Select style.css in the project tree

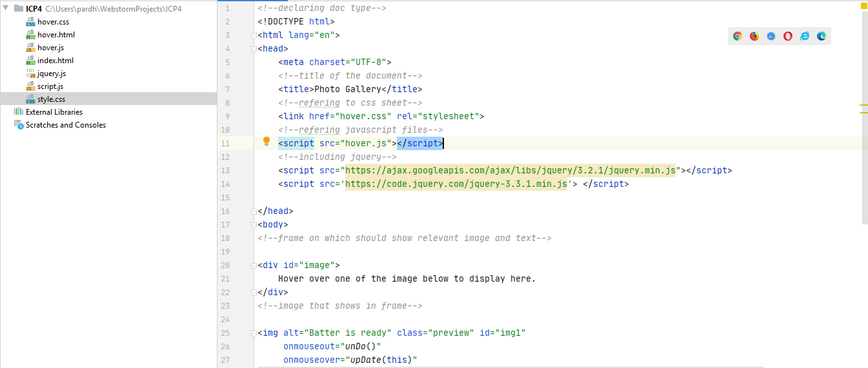coord(51,99)
